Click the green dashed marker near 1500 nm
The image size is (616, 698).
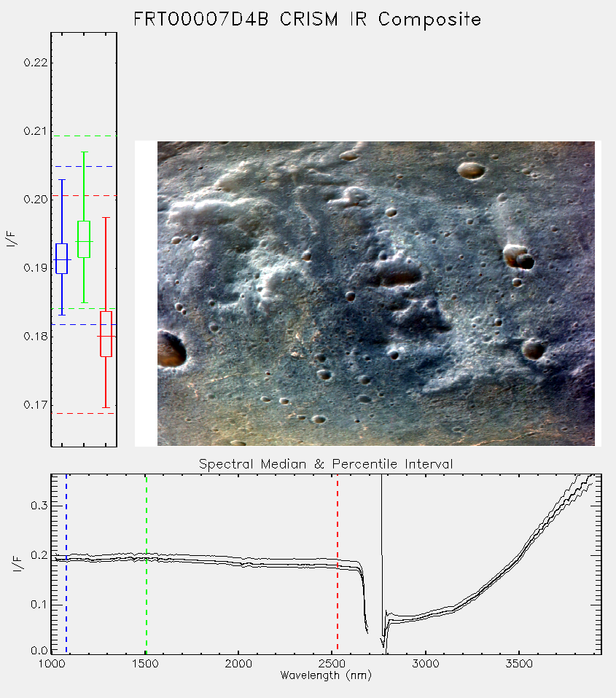(147, 564)
